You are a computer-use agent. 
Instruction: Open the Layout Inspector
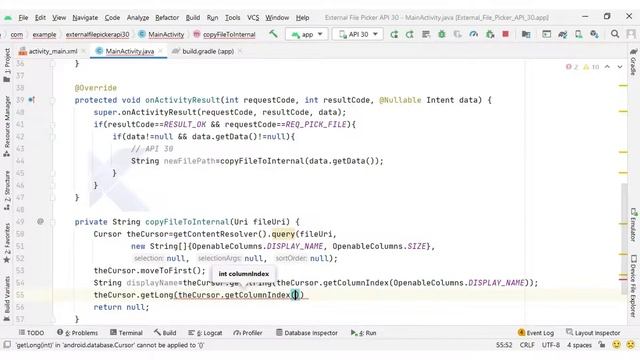coord(593,333)
